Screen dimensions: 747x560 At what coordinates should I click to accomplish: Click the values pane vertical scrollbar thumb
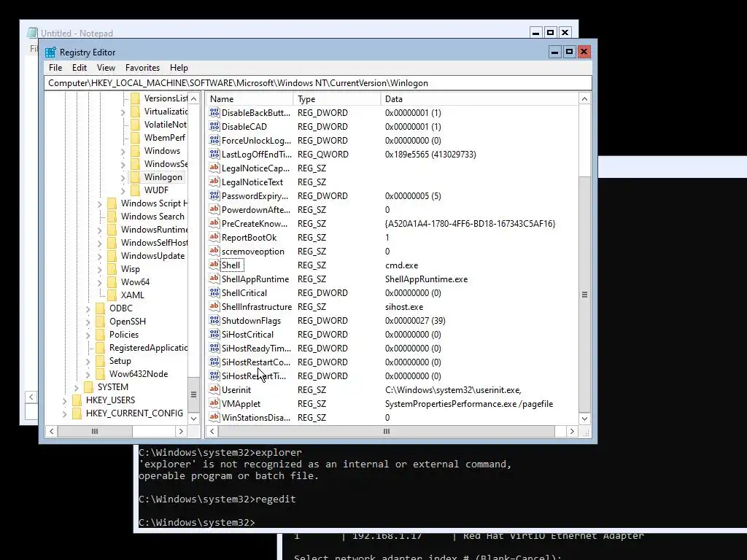click(584, 295)
